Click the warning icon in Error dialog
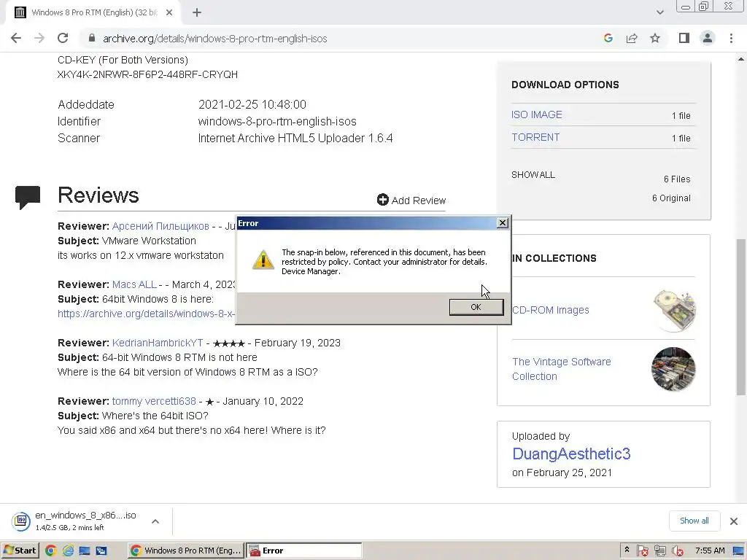Image resolution: width=747 pixels, height=560 pixels. tap(263, 260)
